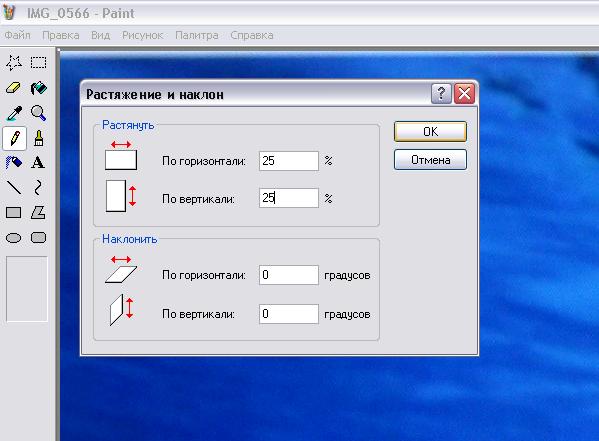Choose the Brush tool
This screenshot has width=599, height=441.
click(39, 138)
